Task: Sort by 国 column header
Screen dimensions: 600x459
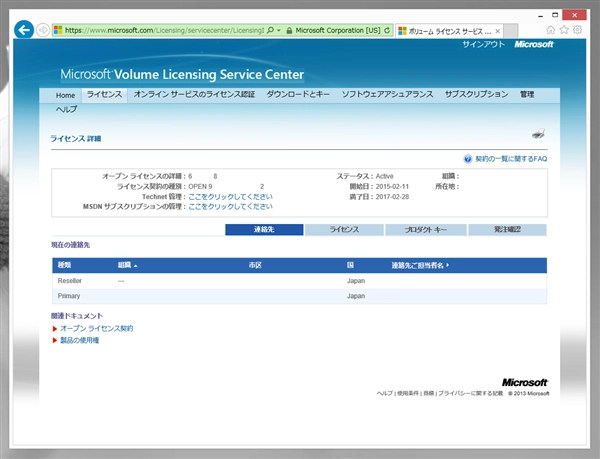Action: tap(351, 265)
